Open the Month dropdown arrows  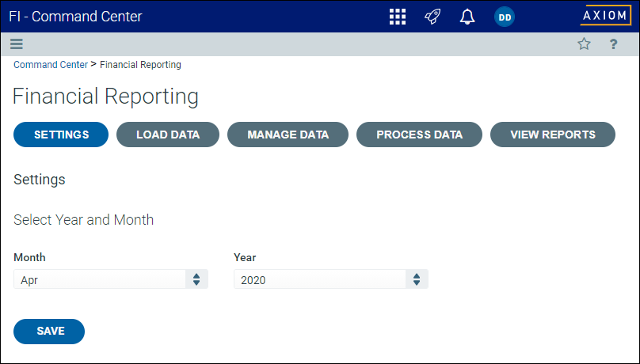coord(196,279)
